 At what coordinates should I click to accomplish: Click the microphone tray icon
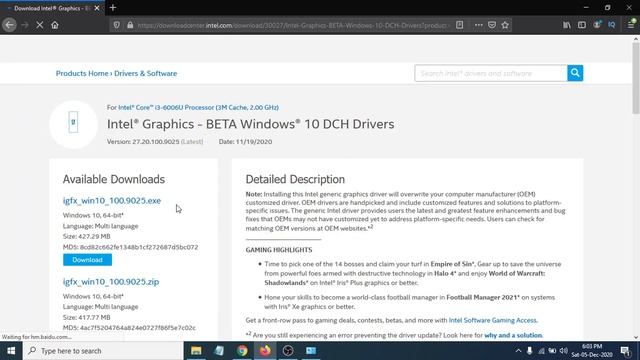(529, 351)
